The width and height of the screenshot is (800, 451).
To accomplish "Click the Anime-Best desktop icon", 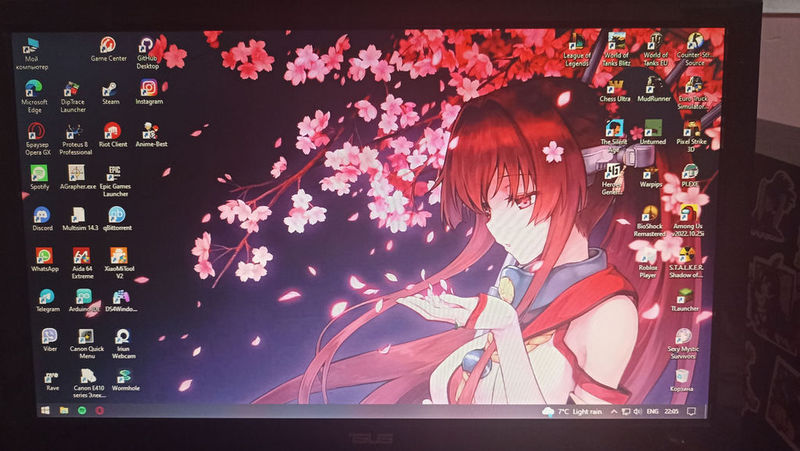I will 151,135.
